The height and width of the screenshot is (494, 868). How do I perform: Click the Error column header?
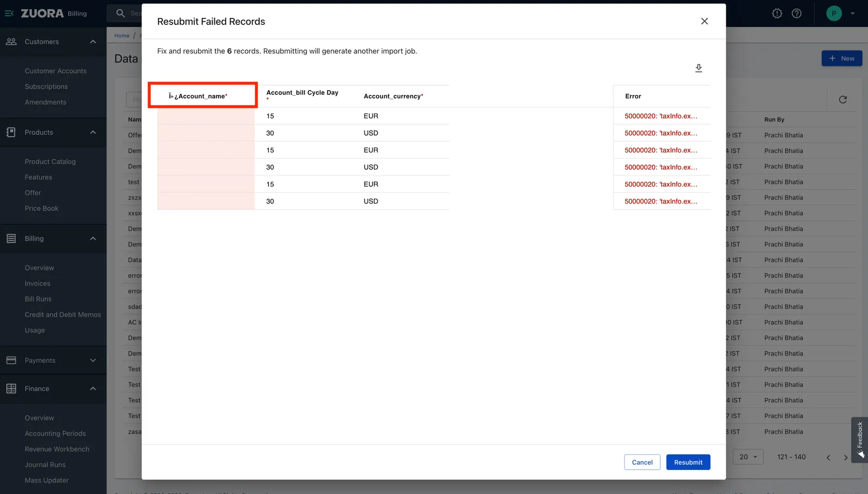(x=633, y=96)
